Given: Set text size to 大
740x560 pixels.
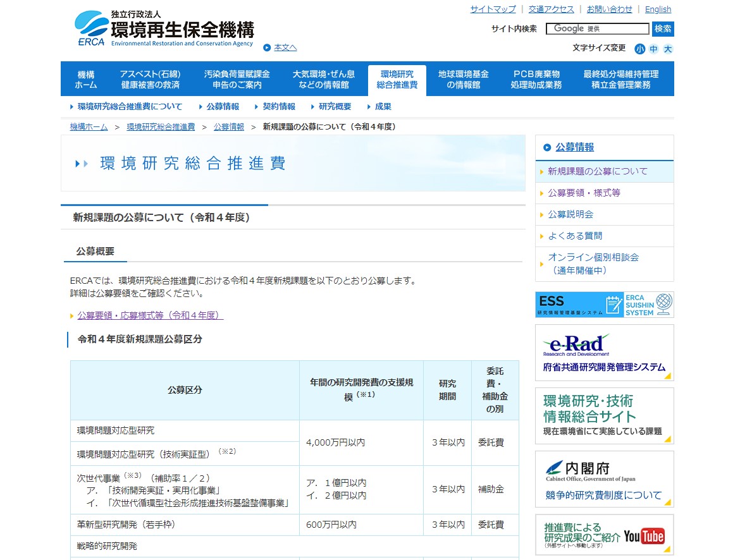Looking at the screenshot, I should pos(668,49).
